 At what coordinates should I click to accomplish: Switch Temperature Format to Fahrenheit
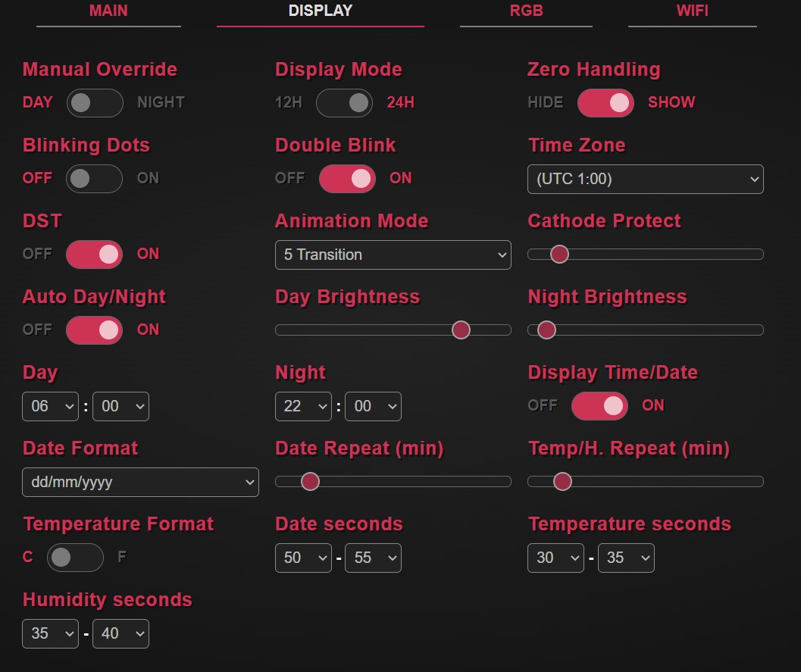[75, 558]
